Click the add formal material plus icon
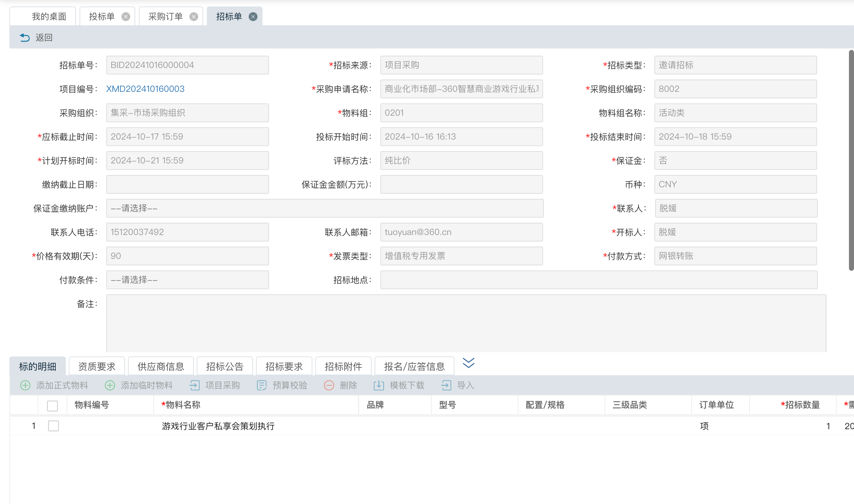Screen dimensions: 854x504 pos(25,385)
